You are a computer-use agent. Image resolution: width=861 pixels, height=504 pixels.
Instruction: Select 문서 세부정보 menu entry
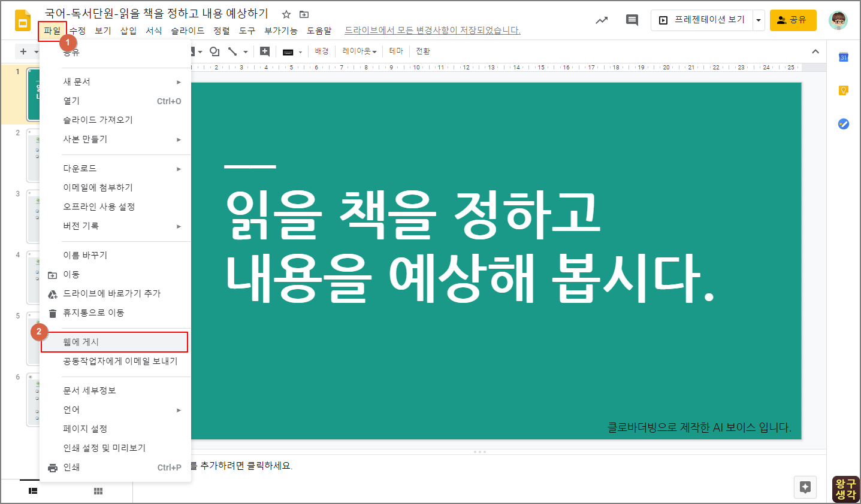point(115,391)
